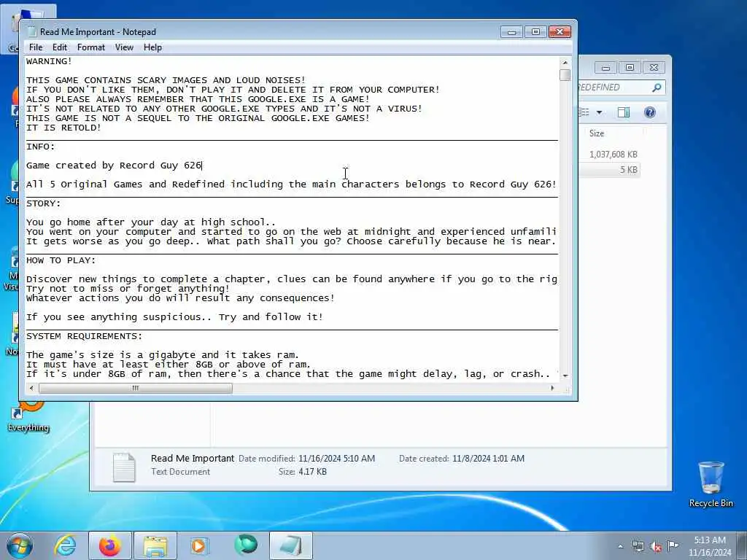Select the file row sized 1,037,608 KB
This screenshot has width=747, height=560.
point(613,155)
